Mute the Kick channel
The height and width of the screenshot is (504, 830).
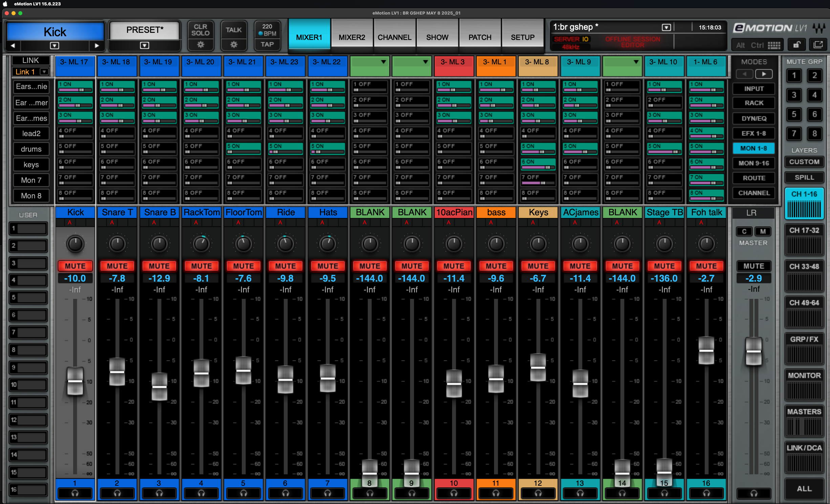point(75,266)
